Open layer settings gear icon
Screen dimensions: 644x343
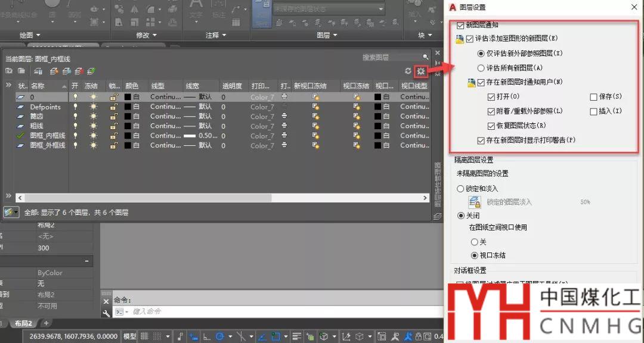(x=421, y=71)
